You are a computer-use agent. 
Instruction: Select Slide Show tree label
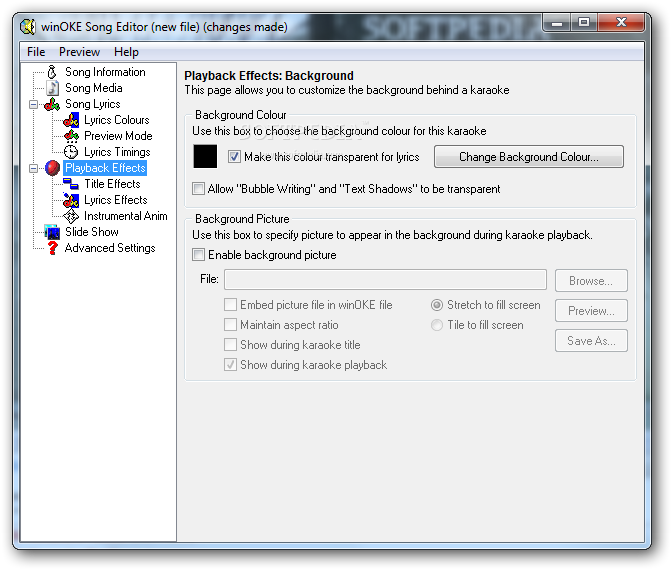[x=92, y=232]
